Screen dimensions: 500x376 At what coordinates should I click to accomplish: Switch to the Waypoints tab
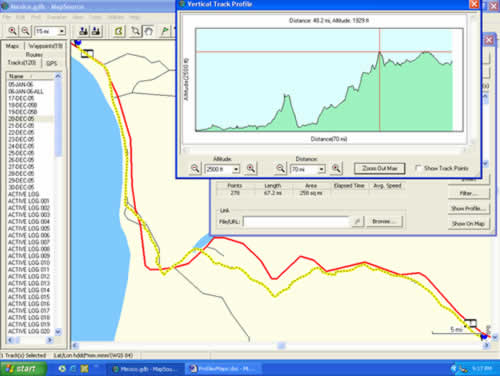[x=45, y=46]
